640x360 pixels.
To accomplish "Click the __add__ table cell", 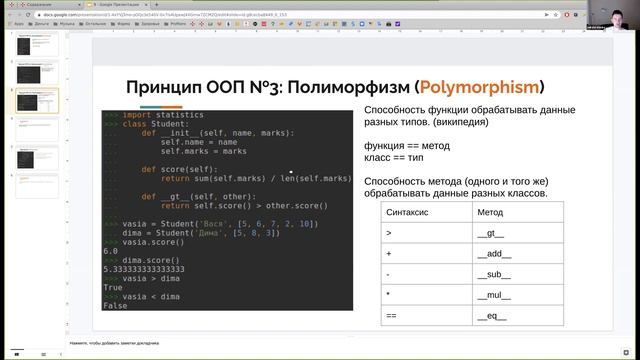I will [518, 253].
